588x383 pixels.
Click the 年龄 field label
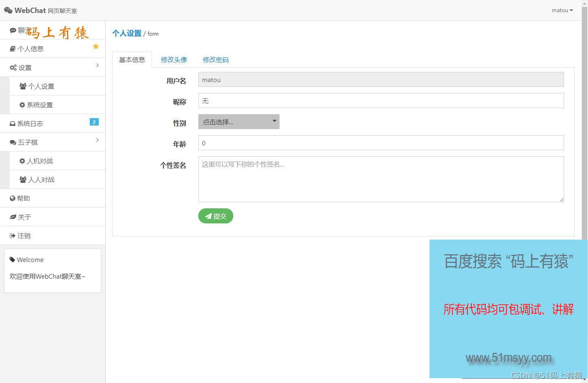click(x=180, y=144)
